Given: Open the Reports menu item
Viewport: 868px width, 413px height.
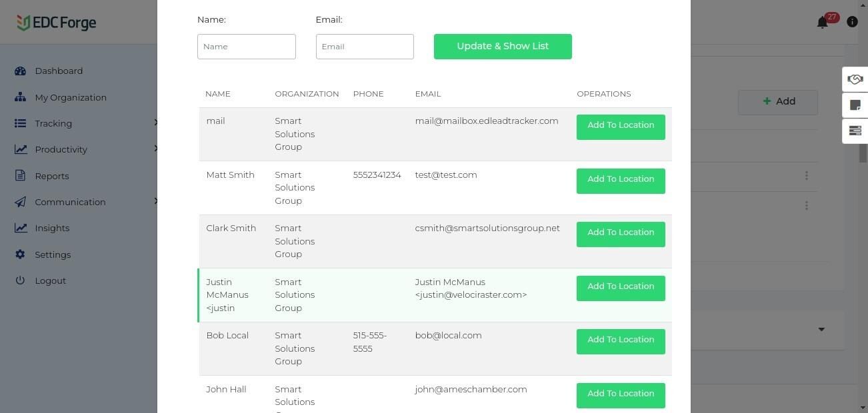Looking at the screenshot, I should (52, 176).
